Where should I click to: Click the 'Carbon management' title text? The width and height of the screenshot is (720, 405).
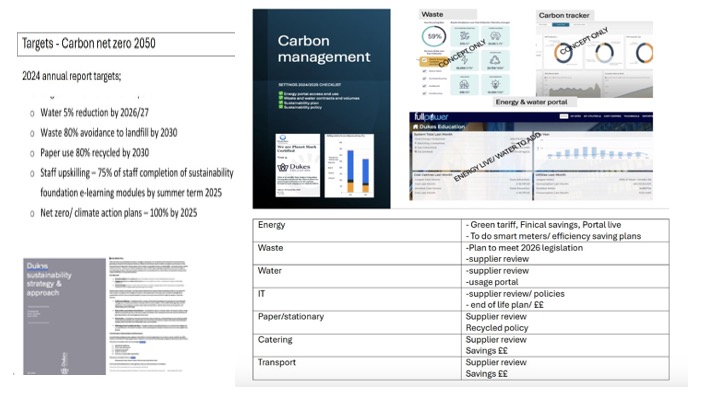(324, 49)
